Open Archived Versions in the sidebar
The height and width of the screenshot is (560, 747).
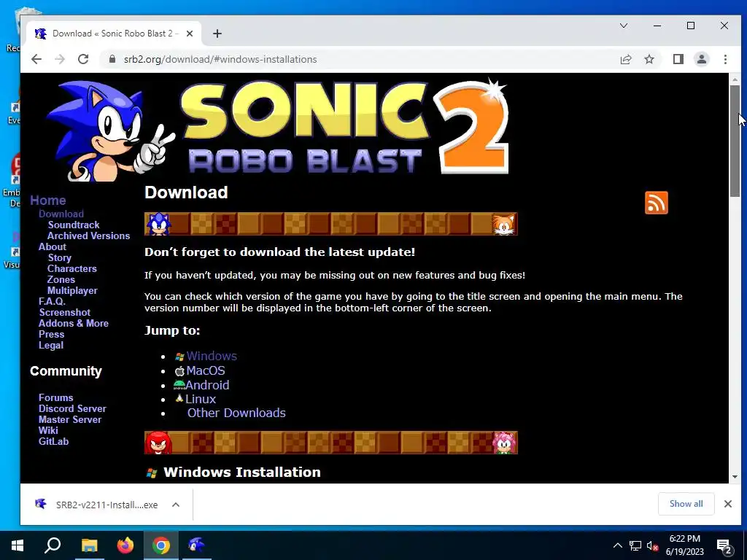pyautogui.click(x=88, y=236)
